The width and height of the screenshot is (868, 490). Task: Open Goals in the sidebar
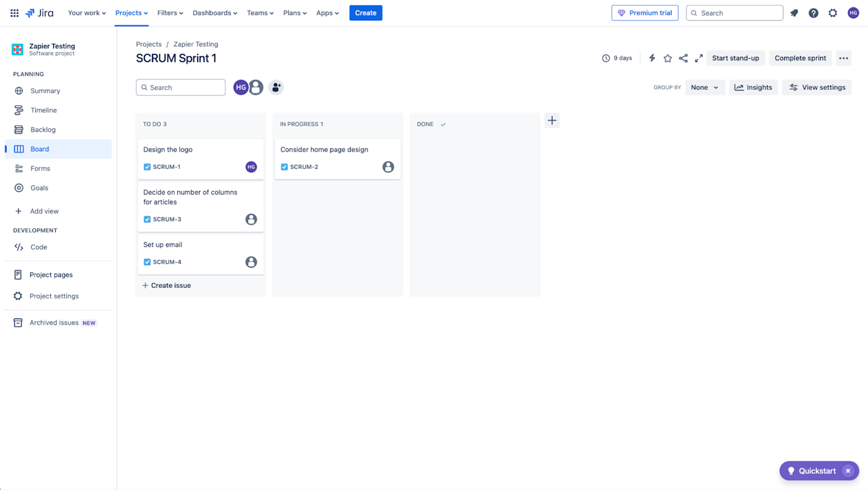[58, 188]
